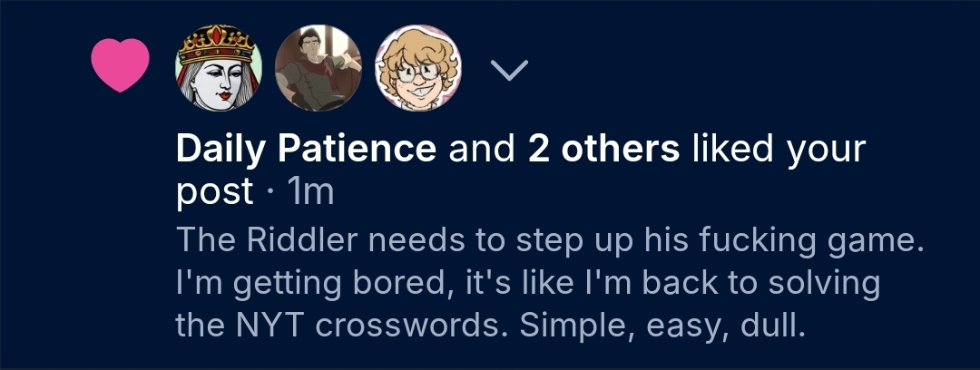Click the last post line mentioning NYT crosswords
This screenshot has width=980, height=370.
[490, 324]
